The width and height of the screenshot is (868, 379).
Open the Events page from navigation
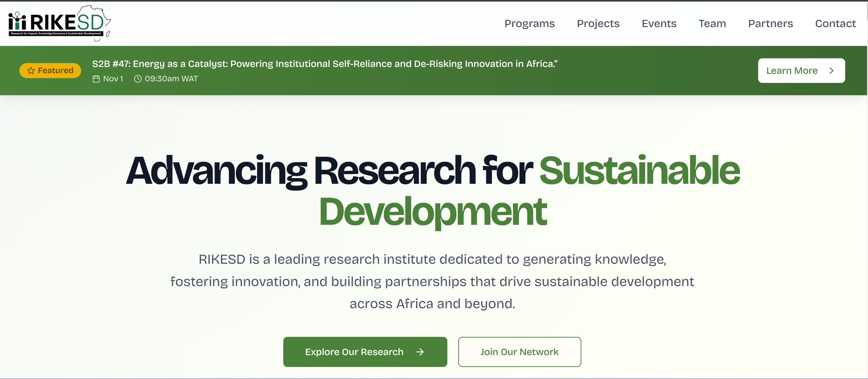click(659, 24)
